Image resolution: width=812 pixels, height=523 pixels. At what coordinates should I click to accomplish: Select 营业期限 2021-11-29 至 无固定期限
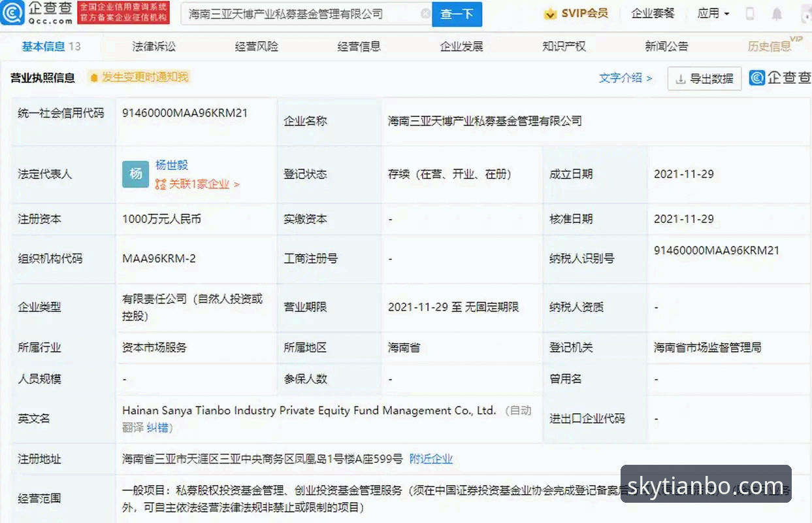pos(453,307)
